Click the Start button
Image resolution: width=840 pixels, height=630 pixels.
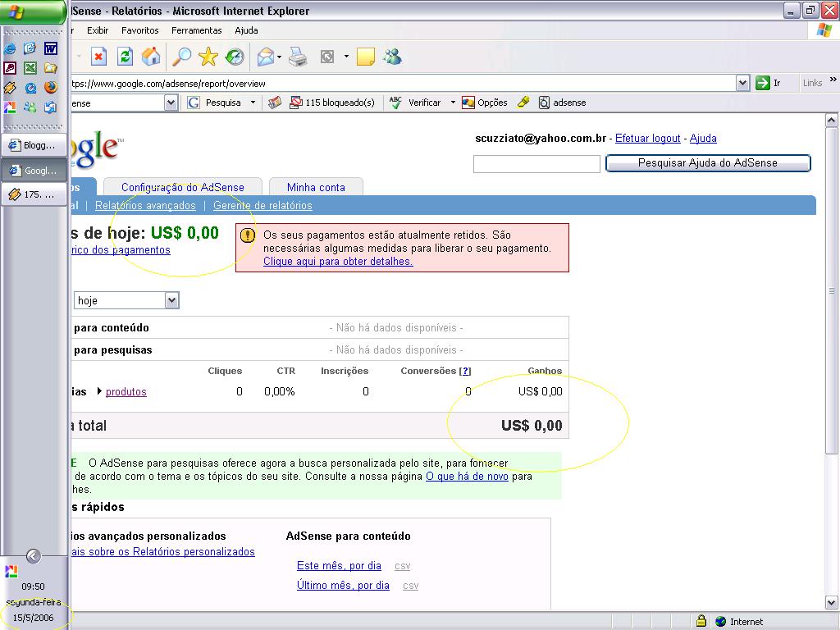(x=33, y=11)
